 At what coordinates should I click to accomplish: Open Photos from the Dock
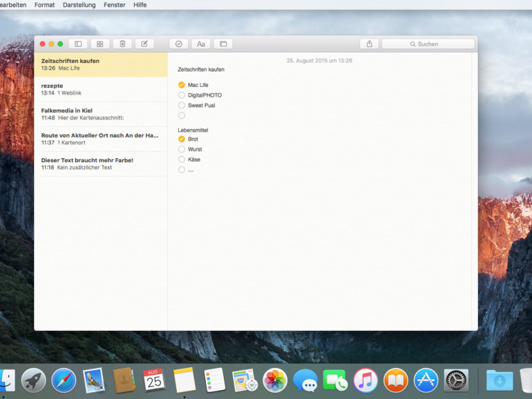275,380
